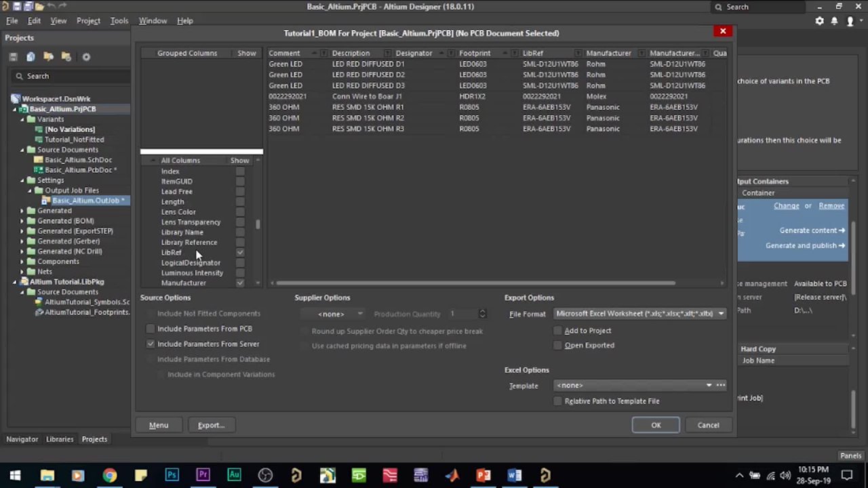This screenshot has height=488, width=868.
Task: Toggle Show checkbox for Manufacturer column
Action: (240, 283)
